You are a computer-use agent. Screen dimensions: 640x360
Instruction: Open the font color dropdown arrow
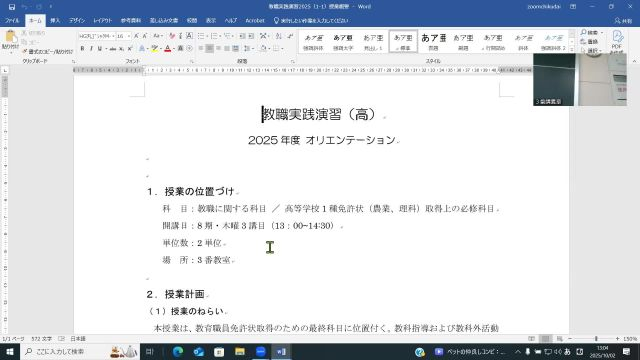pyautogui.click(x=173, y=49)
